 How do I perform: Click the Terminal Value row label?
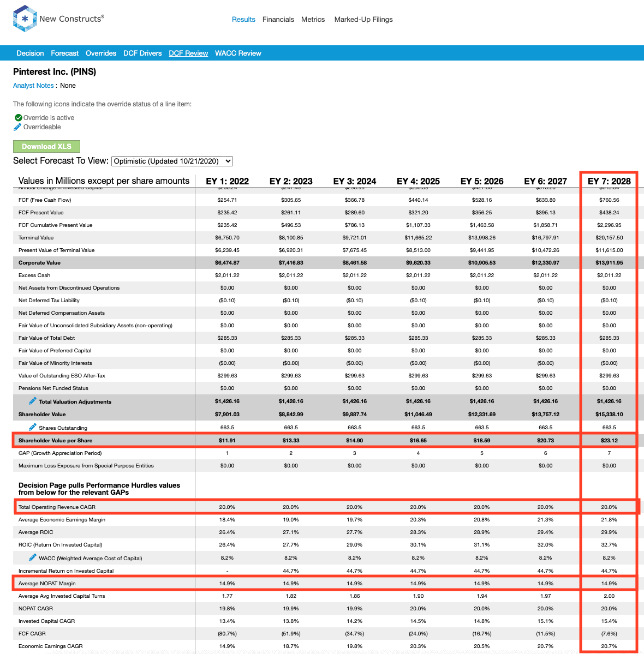(x=36, y=238)
